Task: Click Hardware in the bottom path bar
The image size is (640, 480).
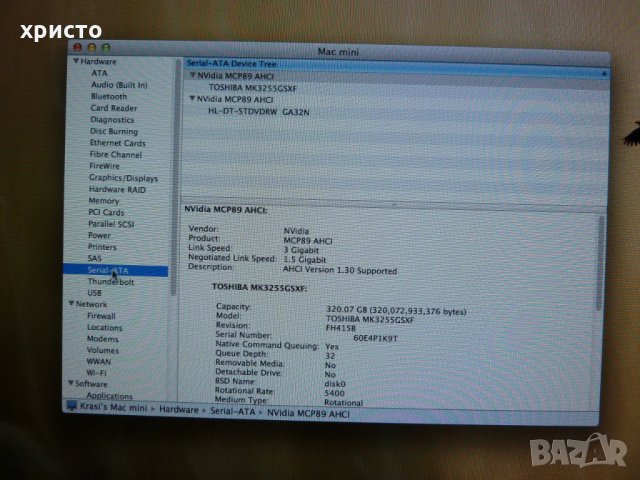Action: (178, 409)
